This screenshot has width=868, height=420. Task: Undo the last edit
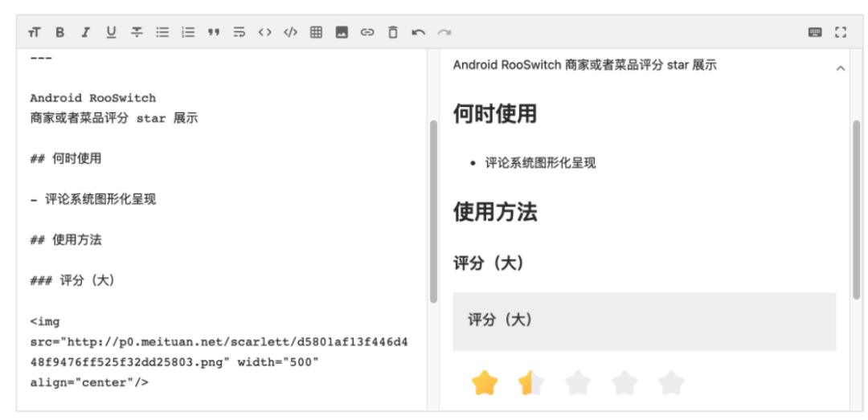tap(419, 33)
